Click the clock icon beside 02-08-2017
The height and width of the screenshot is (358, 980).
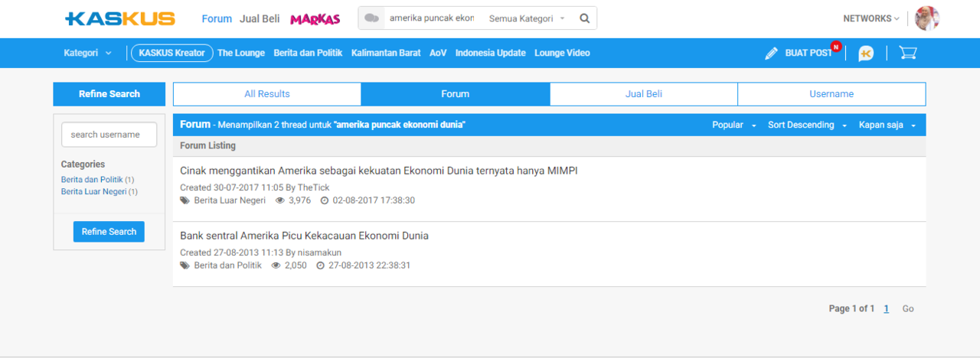pyautogui.click(x=324, y=200)
